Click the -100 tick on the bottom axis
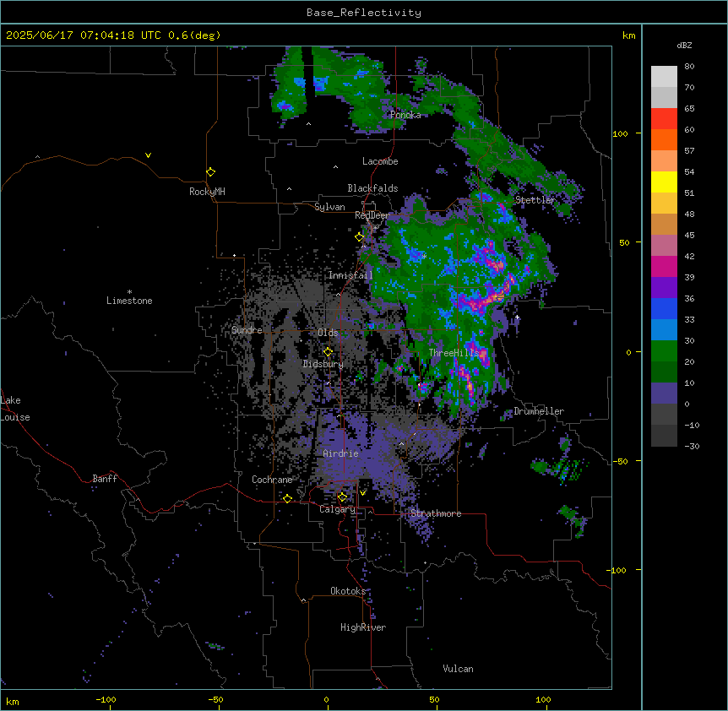The height and width of the screenshot is (711, 728). pyautogui.click(x=106, y=699)
